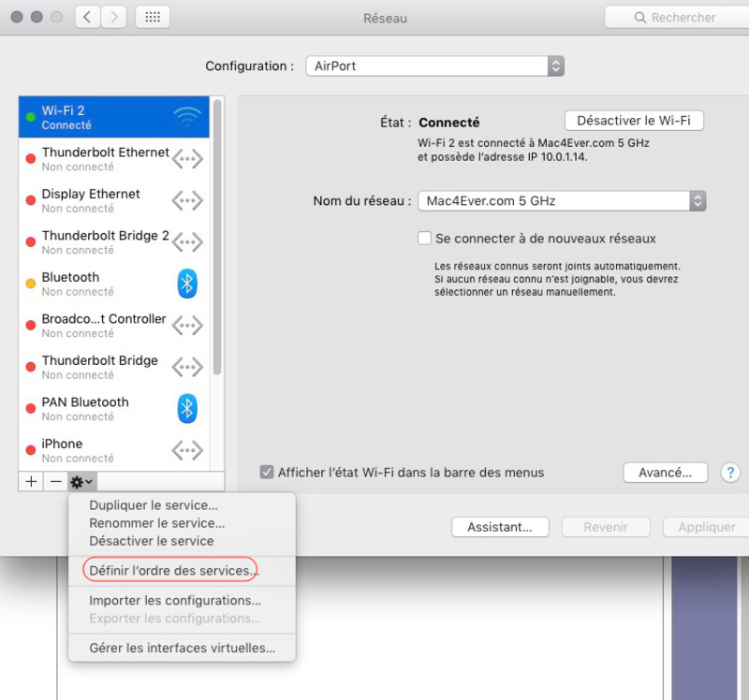This screenshot has height=700, width=749.
Task: Click the IP address 10.0.1.14 text
Action: pos(564,156)
